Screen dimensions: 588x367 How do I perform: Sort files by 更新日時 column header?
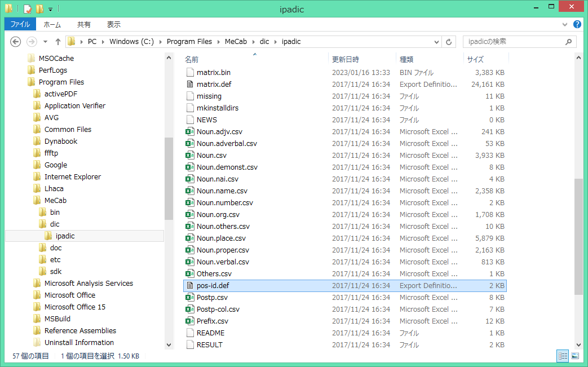click(x=346, y=59)
